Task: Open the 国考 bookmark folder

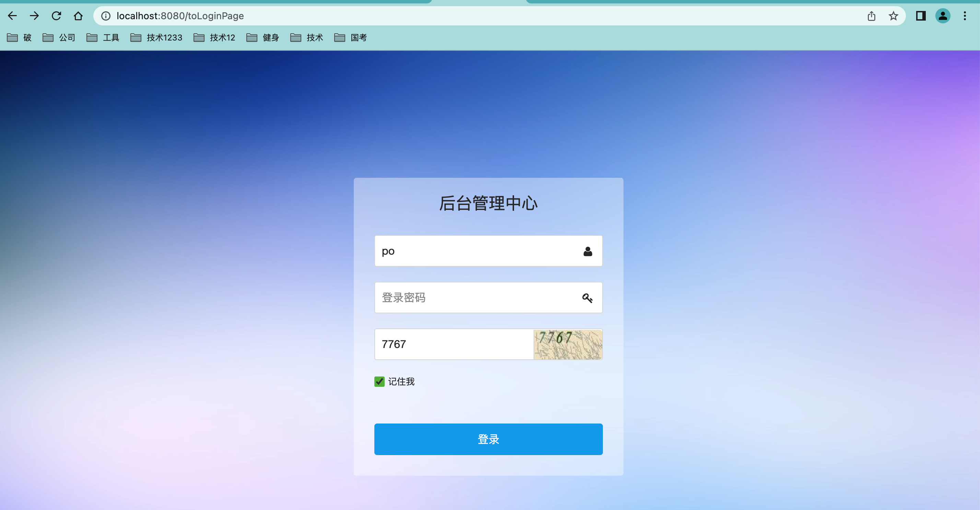Action: [350, 37]
